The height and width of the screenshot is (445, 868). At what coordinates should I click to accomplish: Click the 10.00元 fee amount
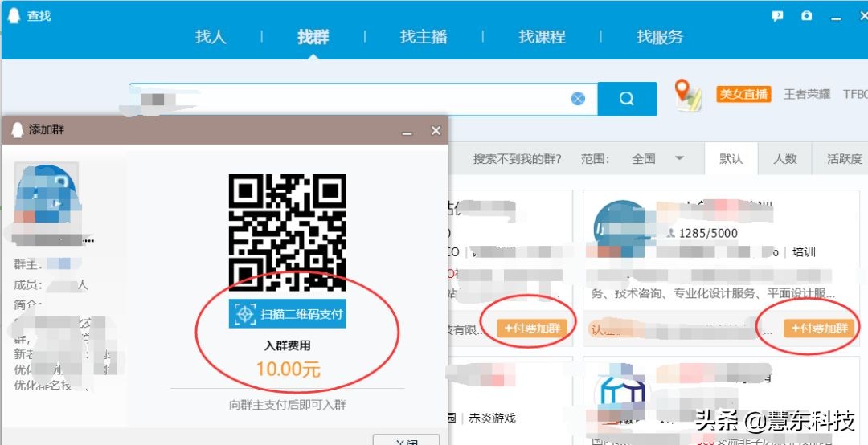(x=288, y=369)
